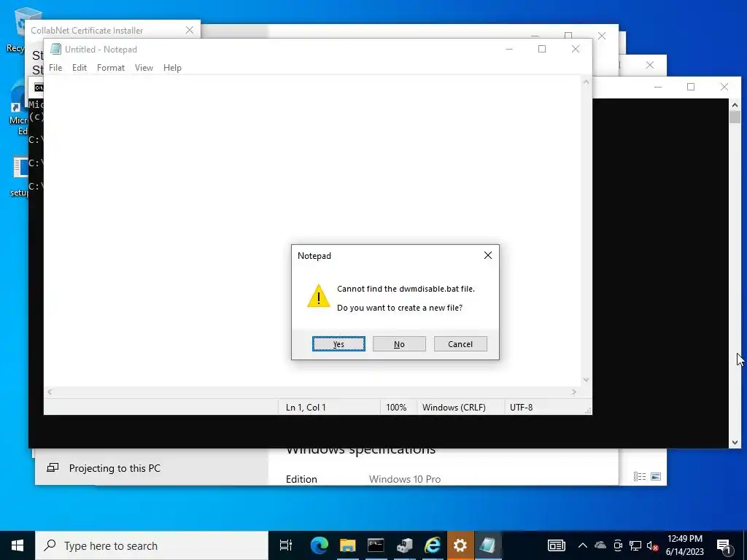747x560 pixels.
Task: Minimize the Untitled - Notepad window
Action: coord(508,49)
